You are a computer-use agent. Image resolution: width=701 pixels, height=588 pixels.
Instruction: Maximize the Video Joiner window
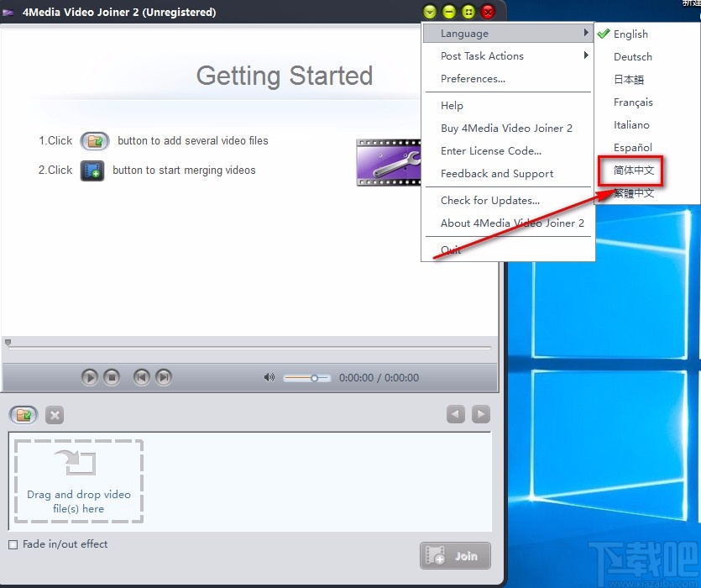click(x=468, y=12)
